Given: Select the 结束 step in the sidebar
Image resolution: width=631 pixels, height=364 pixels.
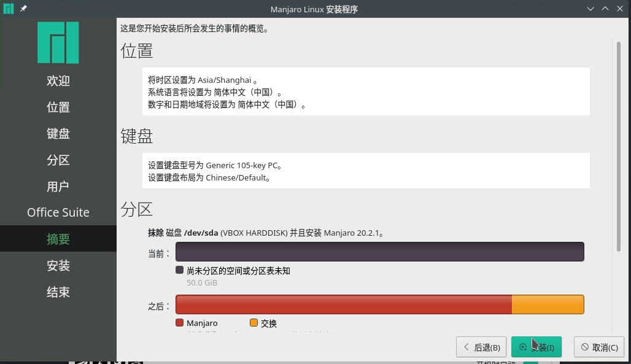Looking at the screenshot, I should (58, 292).
